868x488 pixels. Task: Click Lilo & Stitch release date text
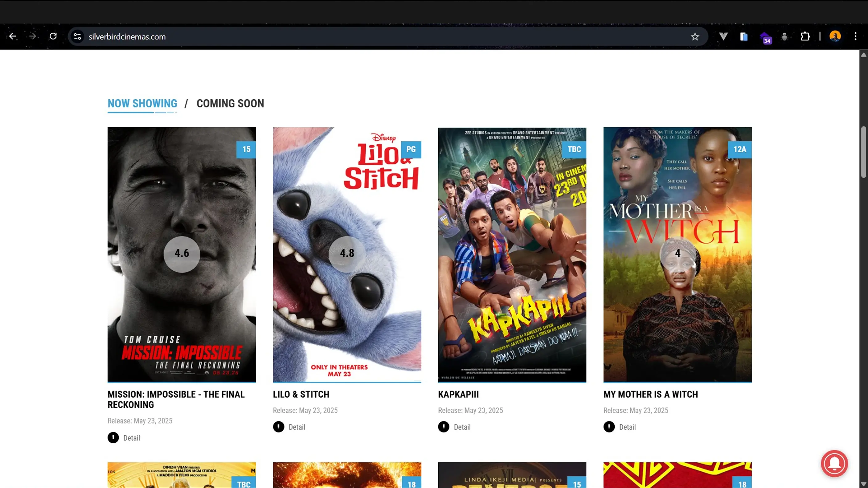pyautogui.click(x=305, y=411)
